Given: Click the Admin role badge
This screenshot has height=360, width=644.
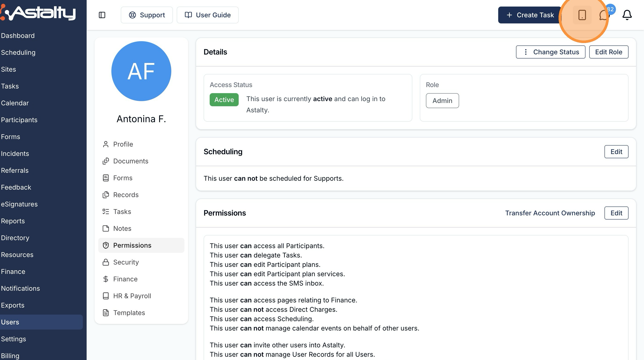Looking at the screenshot, I should coord(442,101).
